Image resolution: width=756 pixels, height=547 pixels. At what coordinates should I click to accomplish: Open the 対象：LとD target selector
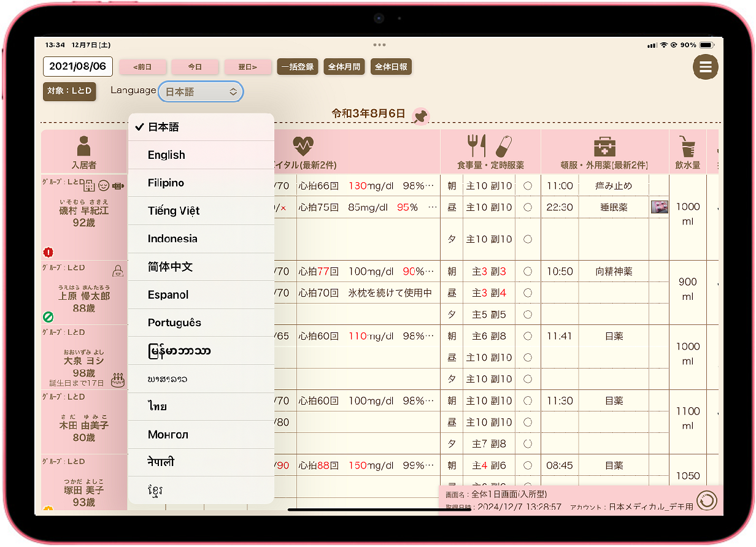(x=69, y=92)
